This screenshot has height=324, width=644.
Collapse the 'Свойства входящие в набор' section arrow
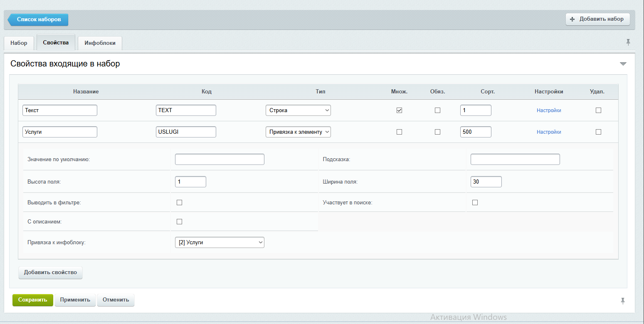623,64
